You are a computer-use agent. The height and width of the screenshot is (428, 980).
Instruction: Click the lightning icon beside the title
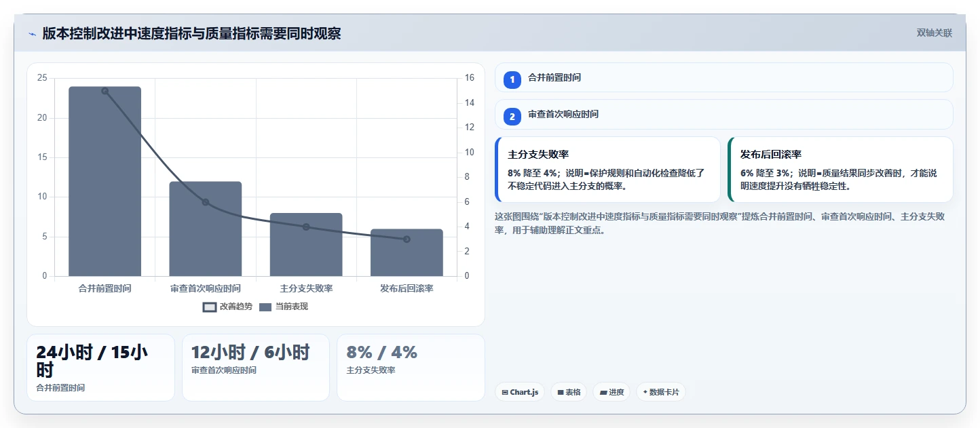pyautogui.click(x=32, y=34)
